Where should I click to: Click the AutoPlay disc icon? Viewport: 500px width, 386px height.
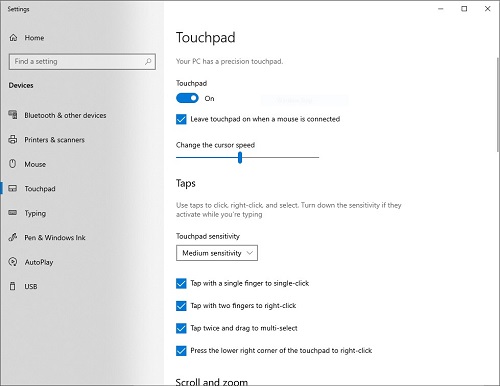pos(13,262)
